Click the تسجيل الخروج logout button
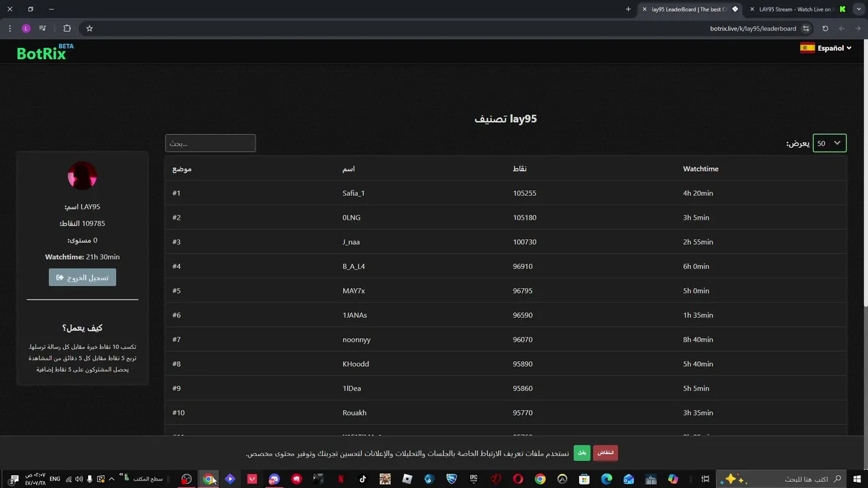This screenshot has width=868, height=488. [x=82, y=277]
